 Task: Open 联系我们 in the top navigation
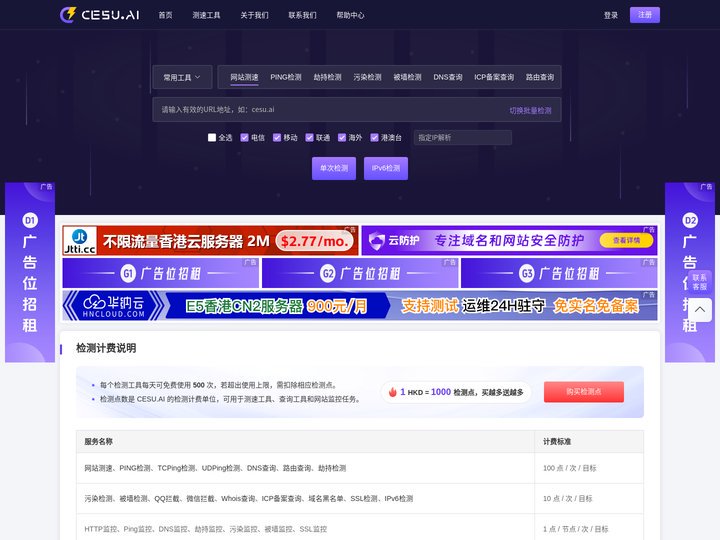pyautogui.click(x=302, y=15)
